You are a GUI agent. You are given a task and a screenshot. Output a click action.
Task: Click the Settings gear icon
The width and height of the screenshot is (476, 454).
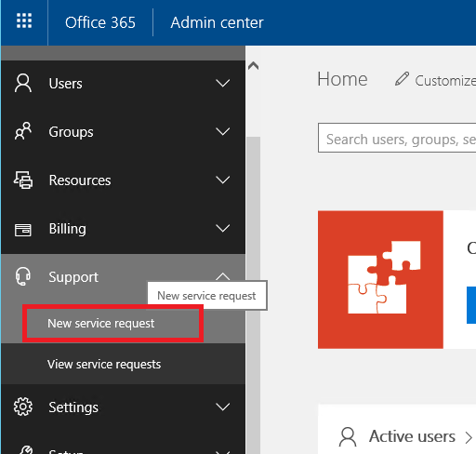23,407
